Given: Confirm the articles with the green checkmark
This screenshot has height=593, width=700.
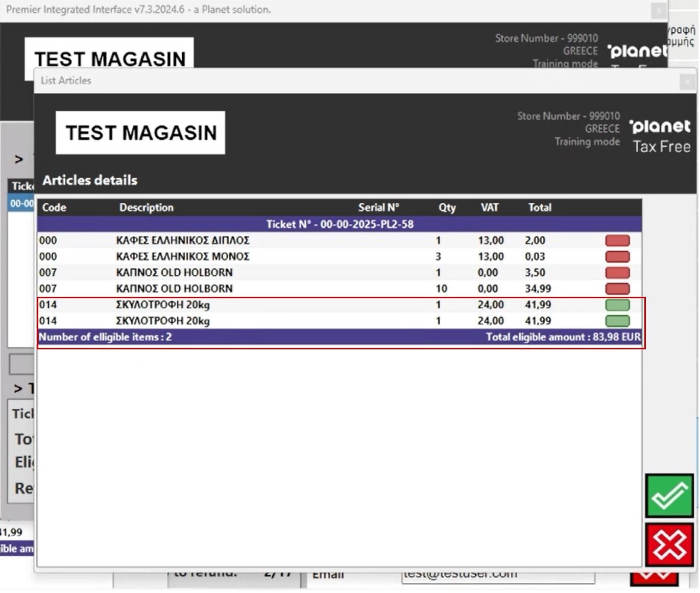Looking at the screenshot, I should pos(669,495).
